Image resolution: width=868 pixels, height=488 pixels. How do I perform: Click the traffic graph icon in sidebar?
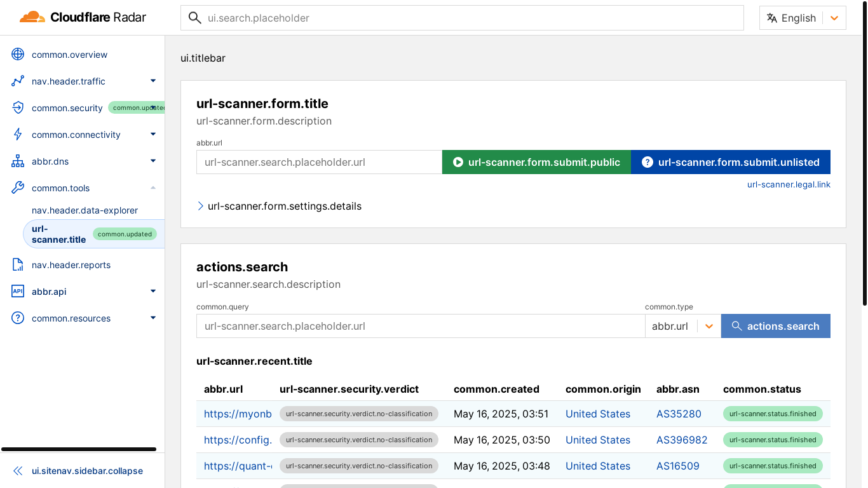[x=18, y=81]
